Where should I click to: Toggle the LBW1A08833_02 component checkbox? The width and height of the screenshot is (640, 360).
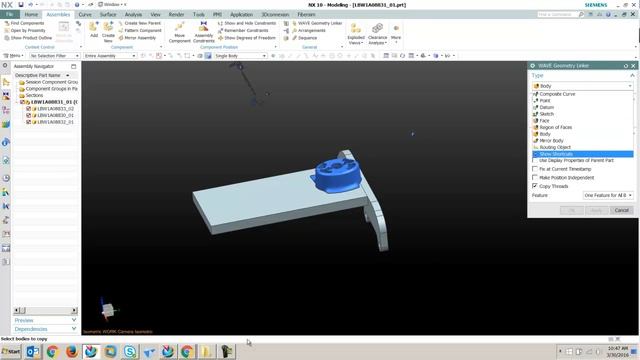28,109
